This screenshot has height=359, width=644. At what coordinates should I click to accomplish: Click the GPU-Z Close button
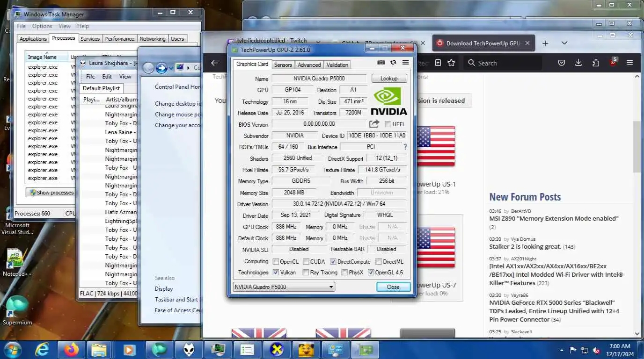(x=393, y=287)
